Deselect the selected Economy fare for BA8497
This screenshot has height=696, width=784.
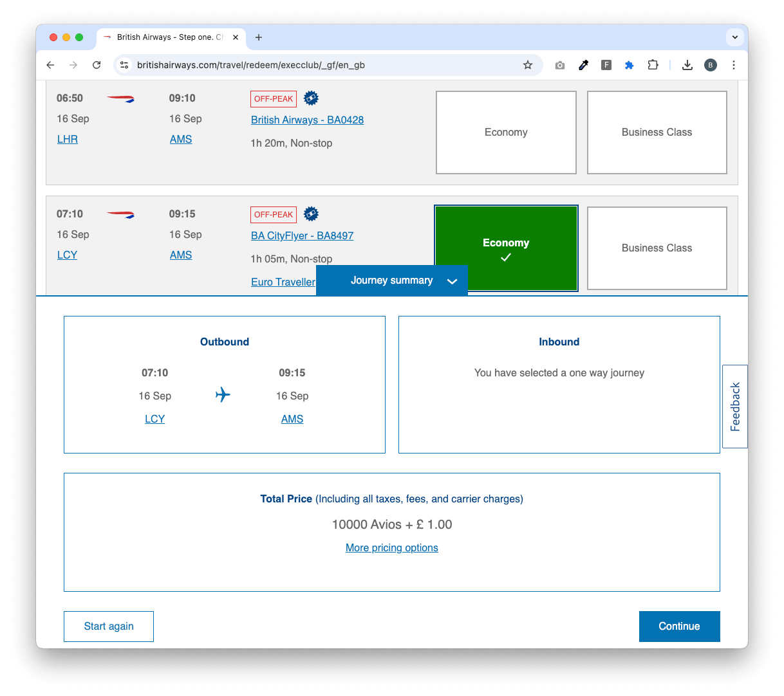[x=506, y=248]
